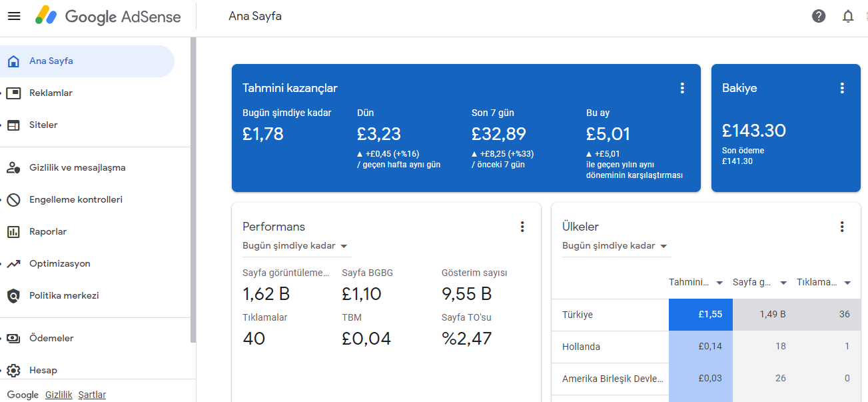This screenshot has height=402, width=868.
Task: Click the Raporlar chart icon
Action: pos(13,232)
